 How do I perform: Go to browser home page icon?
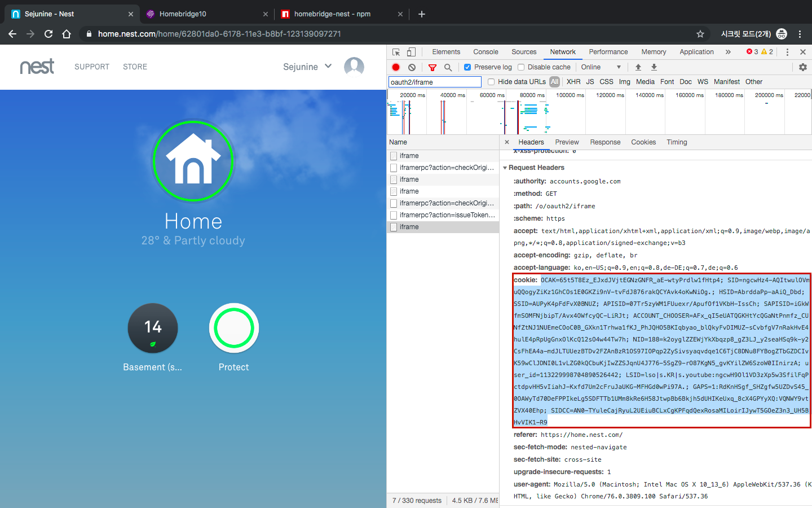pos(67,34)
